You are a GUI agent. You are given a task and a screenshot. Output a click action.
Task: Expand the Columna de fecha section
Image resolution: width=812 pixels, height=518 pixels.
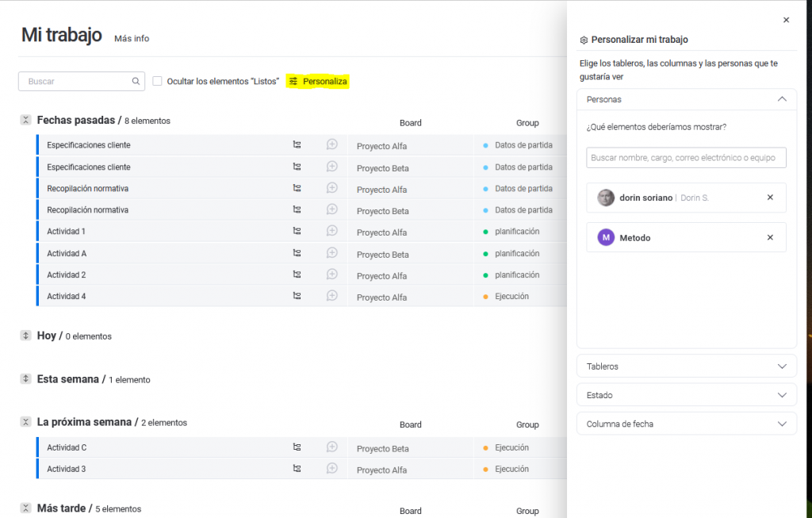click(x=686, y=424)
